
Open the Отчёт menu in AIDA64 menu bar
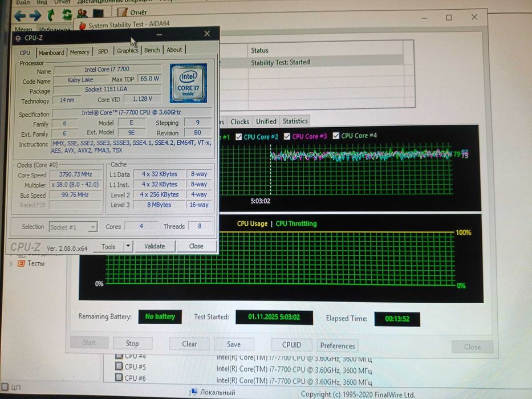pyautogui.click(x=62, y=2)
